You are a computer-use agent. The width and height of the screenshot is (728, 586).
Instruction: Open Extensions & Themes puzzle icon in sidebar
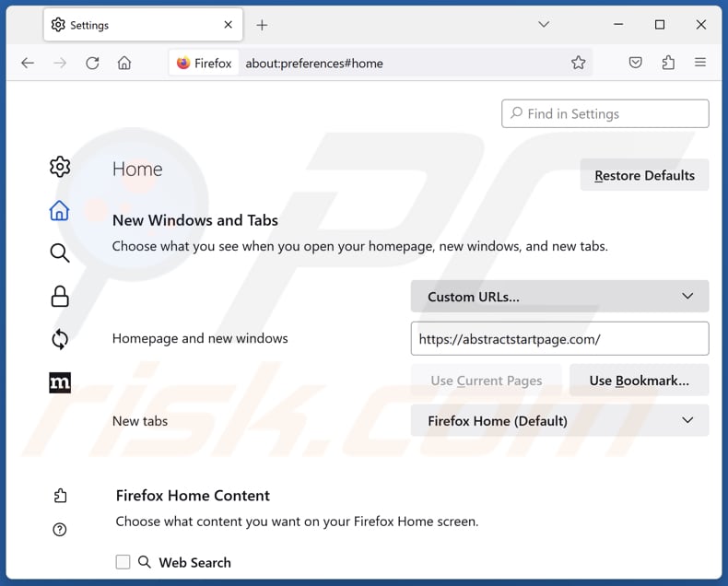[x=60, y=496]
